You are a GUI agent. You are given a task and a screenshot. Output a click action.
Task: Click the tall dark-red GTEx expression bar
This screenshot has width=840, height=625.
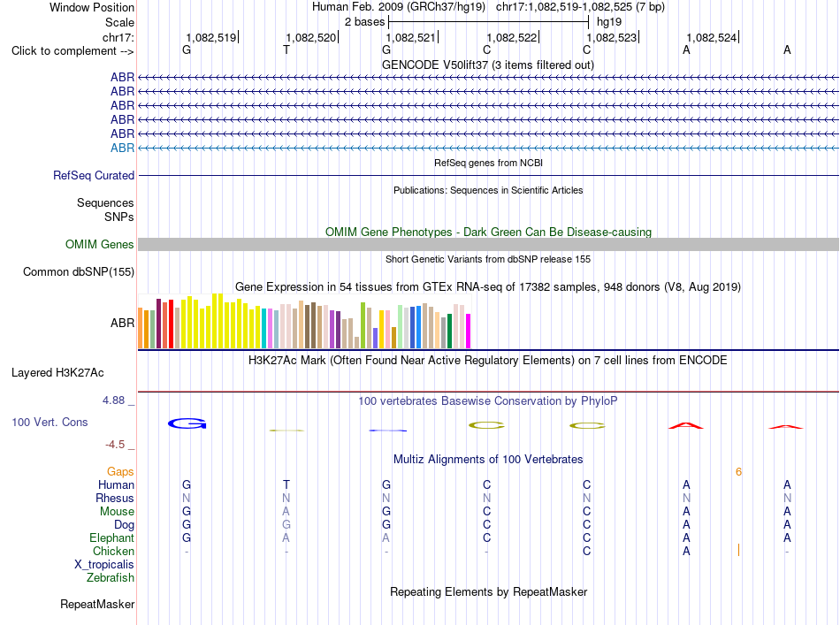coord(158,324)
